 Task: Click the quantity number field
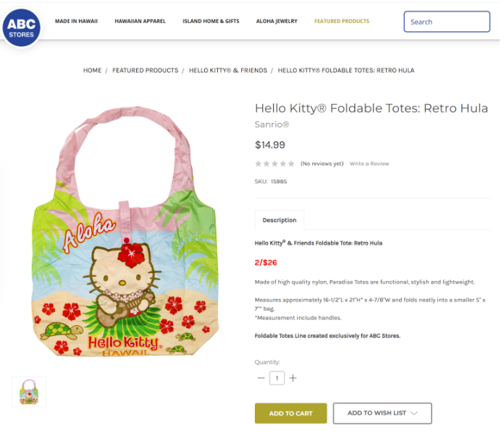[277, 378]
